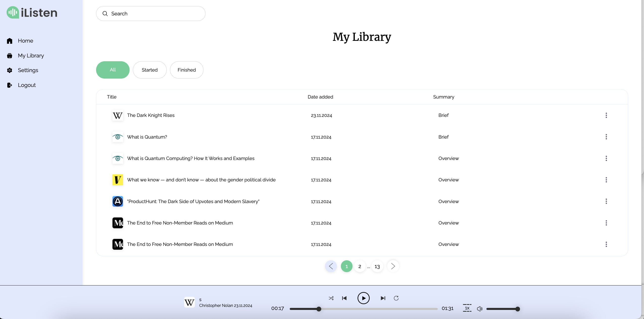Filter library by Started

tap(150, 70)
